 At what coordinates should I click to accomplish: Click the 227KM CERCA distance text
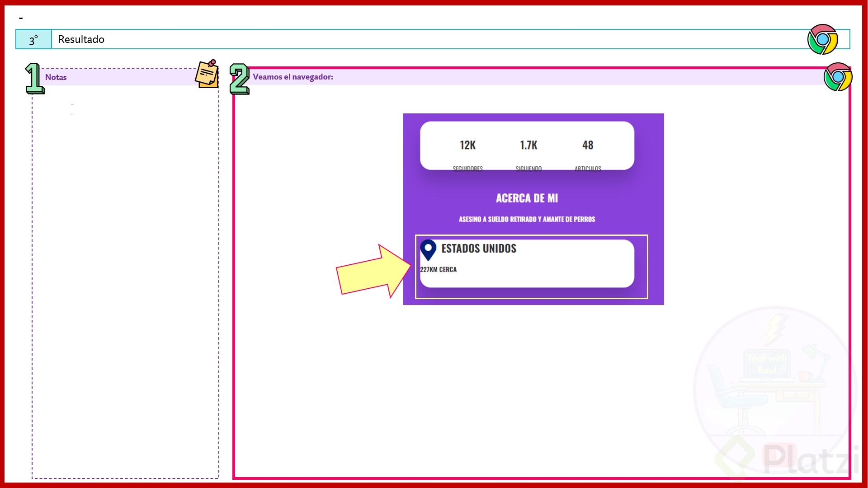[x=438, y=270]
